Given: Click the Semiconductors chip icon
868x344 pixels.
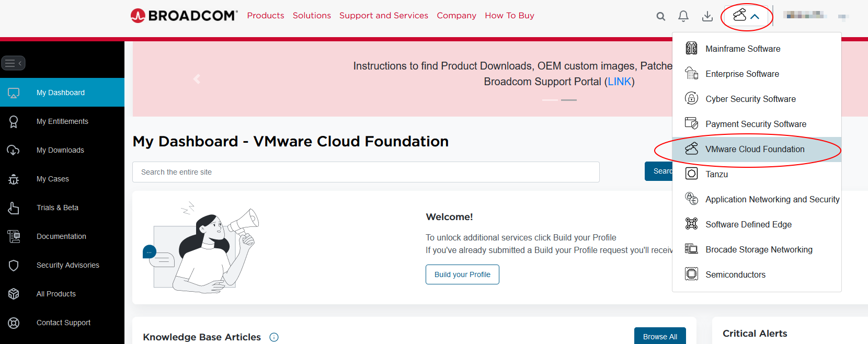Looking at the screenshot, I should click(691, 274).
